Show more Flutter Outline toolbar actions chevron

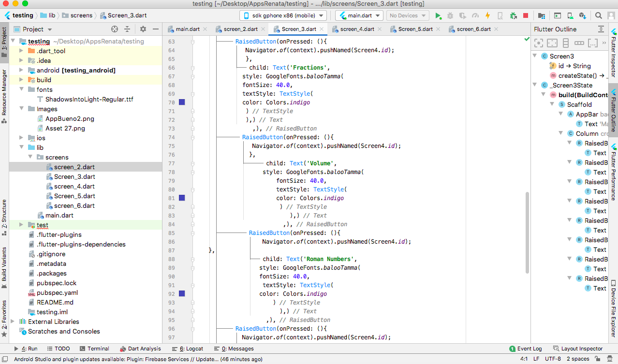[604, 43]
